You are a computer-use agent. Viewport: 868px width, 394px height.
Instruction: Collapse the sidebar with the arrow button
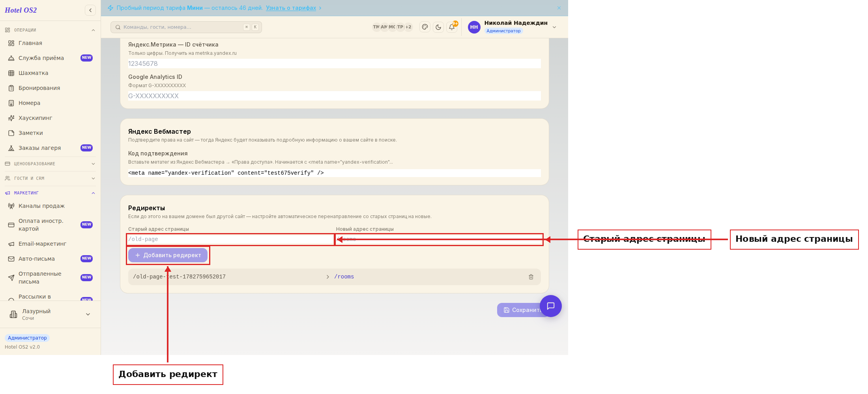[x=90, y=10]
